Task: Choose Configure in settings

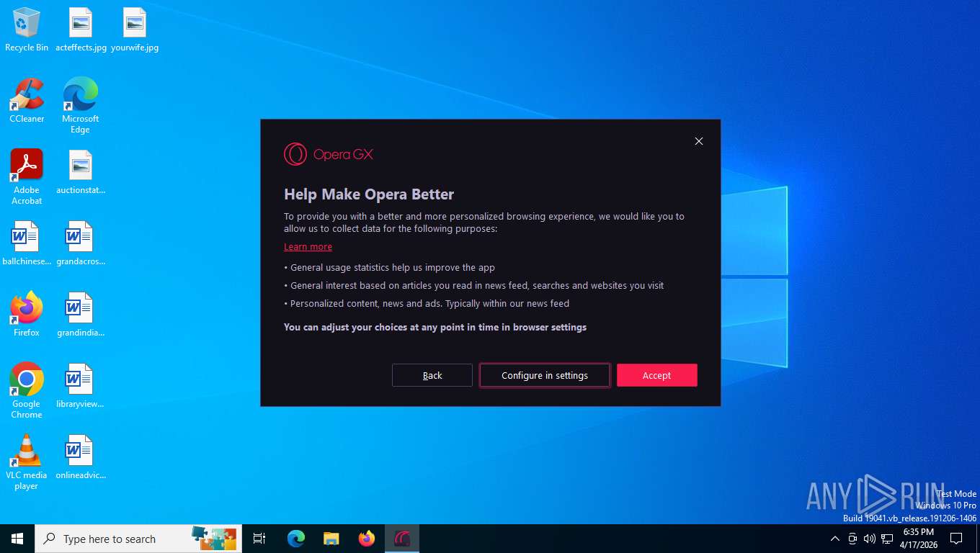Action: (x=545, y=375)
